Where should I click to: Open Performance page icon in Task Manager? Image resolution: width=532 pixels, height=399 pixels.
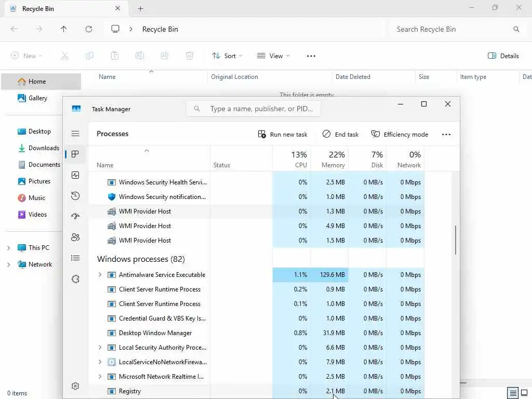pyautogui.click(x=75, y=175)
